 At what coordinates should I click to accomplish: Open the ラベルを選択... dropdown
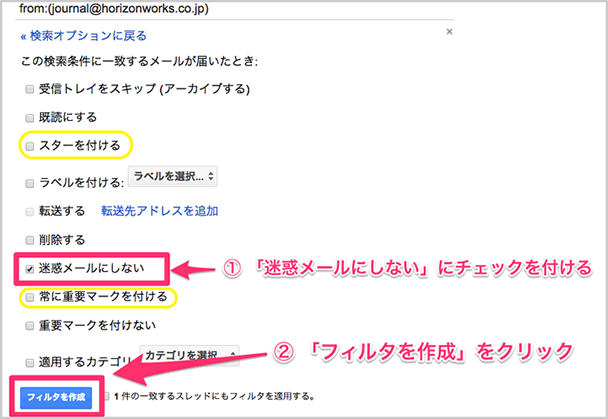click(x=173, y=176)
